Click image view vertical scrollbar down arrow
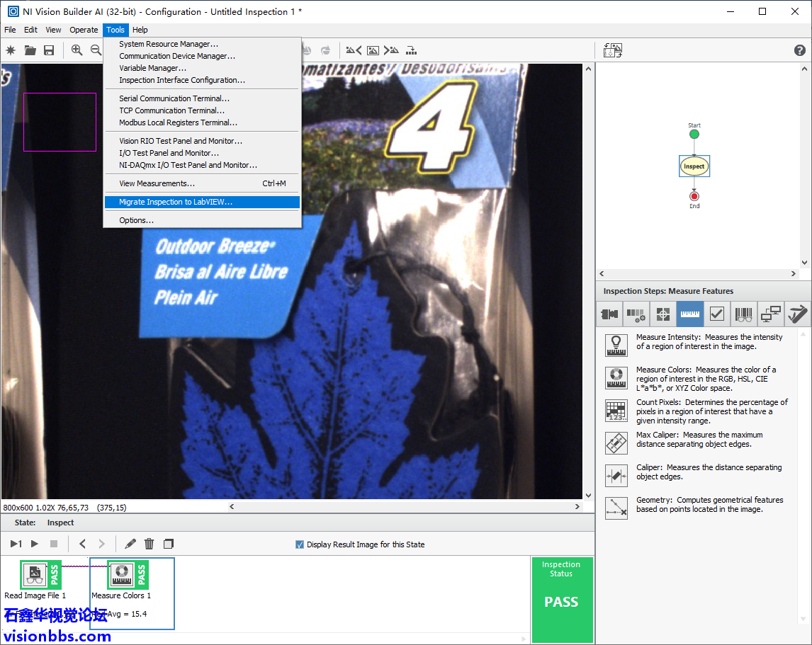Viewport: 812px width, 645px height. (x=588, y=496)
